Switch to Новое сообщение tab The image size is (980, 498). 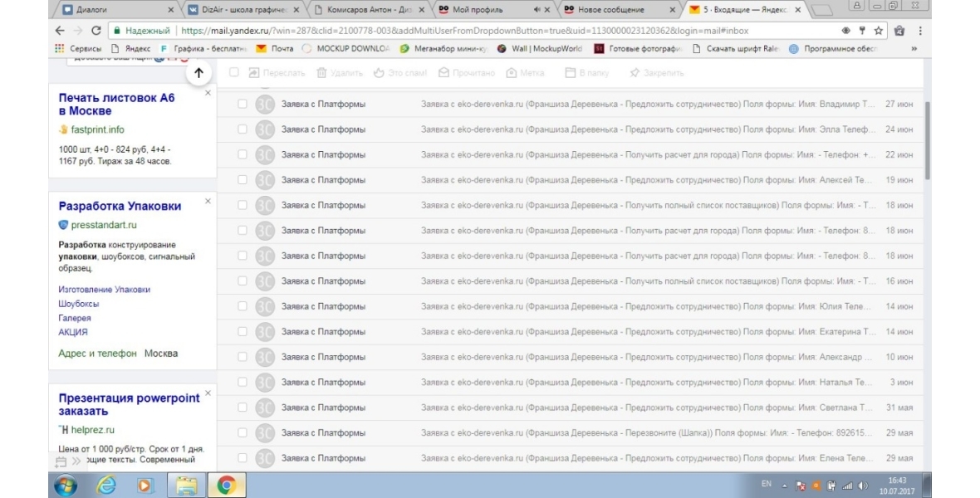(619, 9)
